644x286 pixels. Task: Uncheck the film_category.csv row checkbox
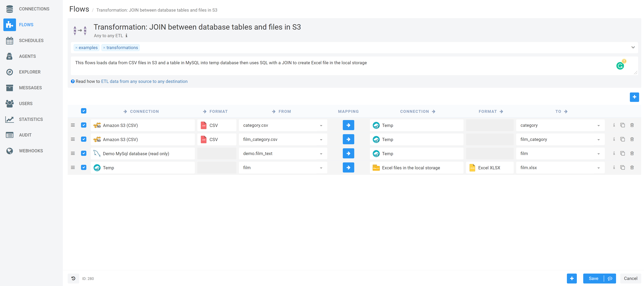84,139
